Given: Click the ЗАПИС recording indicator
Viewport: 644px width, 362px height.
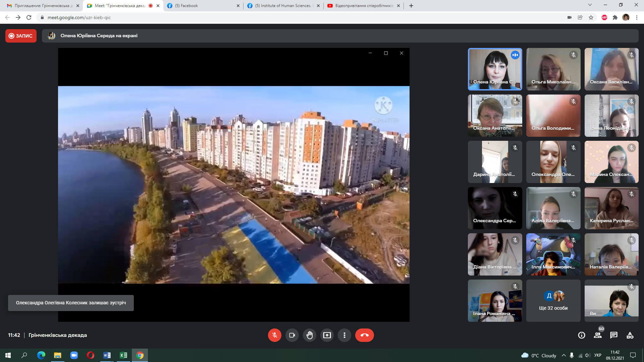Looking at the screenshot, I should click(21, 36).
